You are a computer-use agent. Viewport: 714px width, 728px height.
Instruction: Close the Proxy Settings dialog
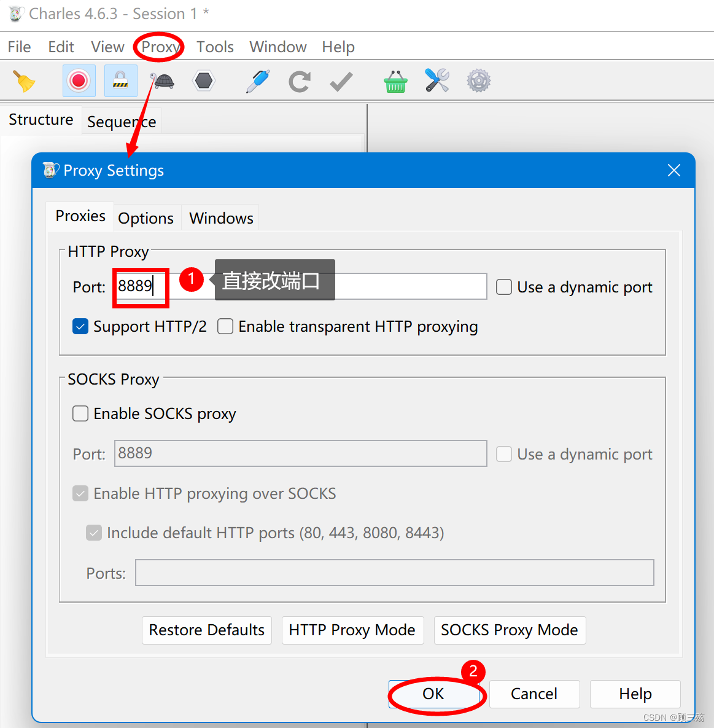click(x=674, y=170)
